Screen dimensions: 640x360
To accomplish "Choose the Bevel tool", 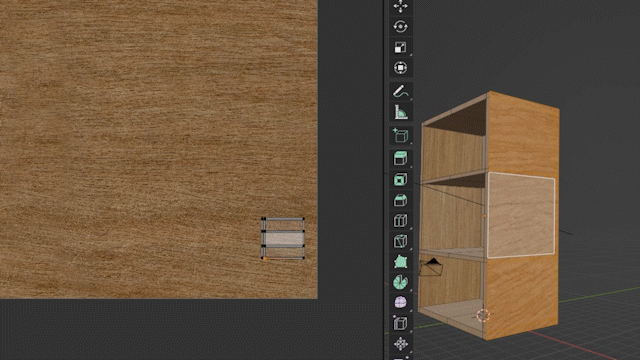I will coord(400,200).
